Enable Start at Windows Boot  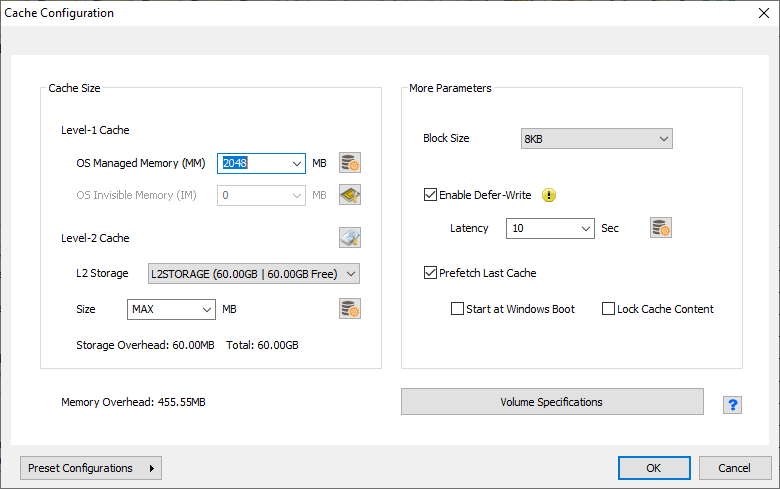(458, 309)
